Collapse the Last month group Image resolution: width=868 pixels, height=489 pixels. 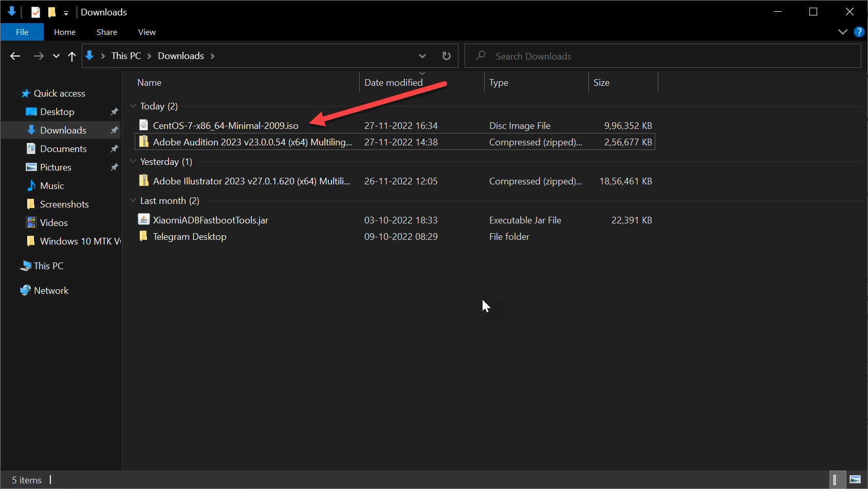133,200
